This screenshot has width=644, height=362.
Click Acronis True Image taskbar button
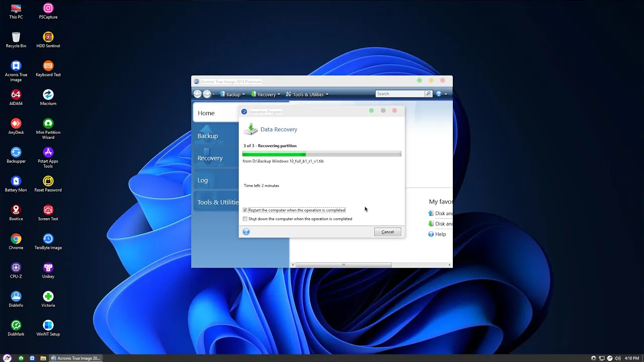click(76, 358)
